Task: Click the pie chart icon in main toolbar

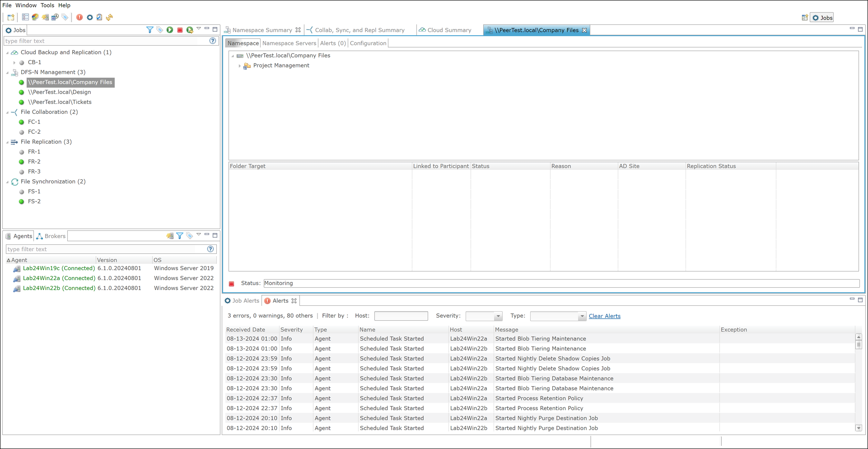Action: pyautogui.click(x=35, y=18)
